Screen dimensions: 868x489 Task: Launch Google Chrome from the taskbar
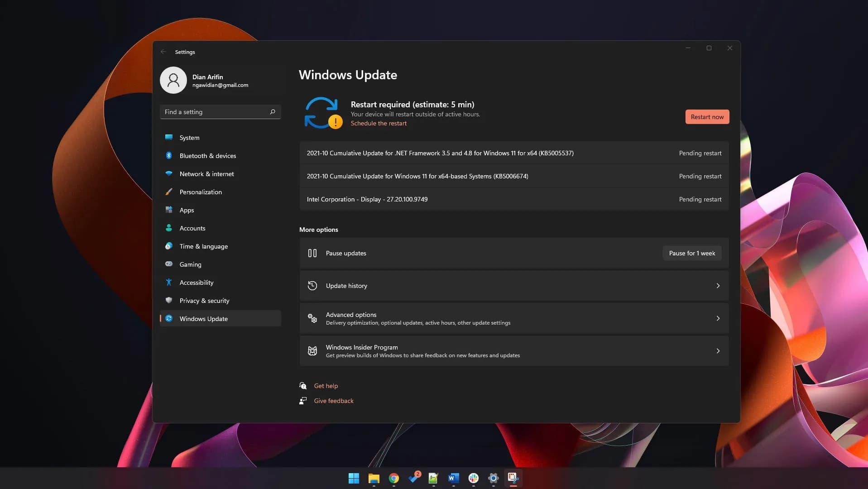(393, 478)
